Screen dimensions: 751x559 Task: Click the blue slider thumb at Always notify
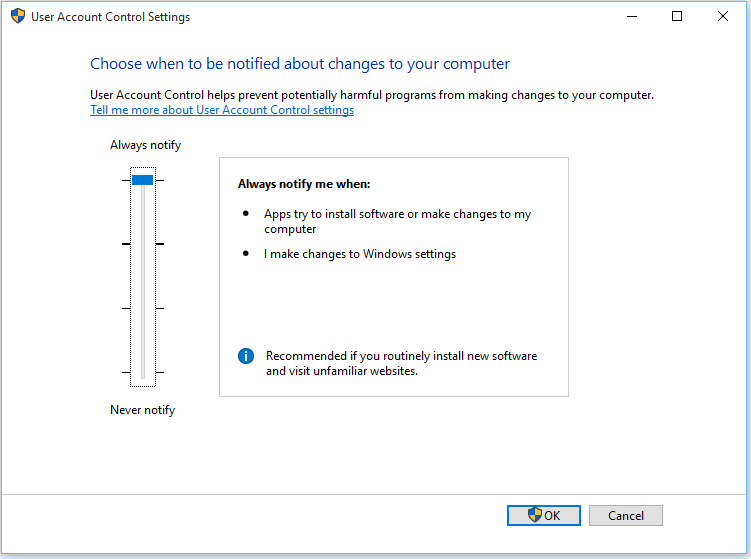pyautogui.click(x=143, y=180)
